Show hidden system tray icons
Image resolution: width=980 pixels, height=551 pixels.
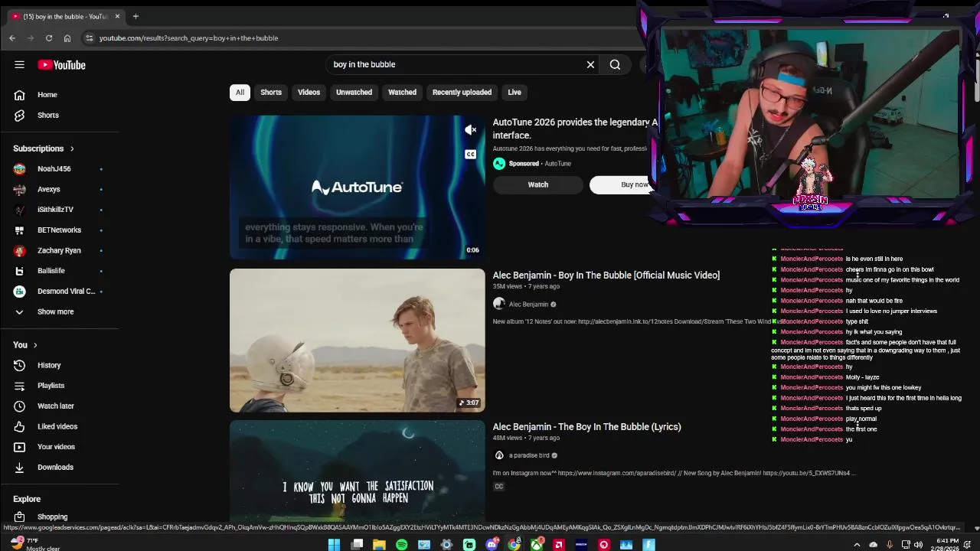[857, 545]
